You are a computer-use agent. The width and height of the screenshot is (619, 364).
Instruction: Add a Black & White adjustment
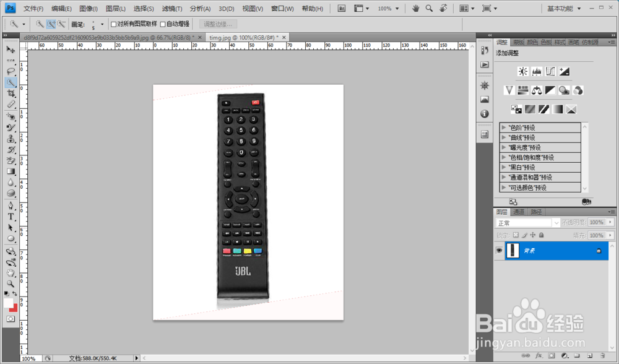[550, 90]
